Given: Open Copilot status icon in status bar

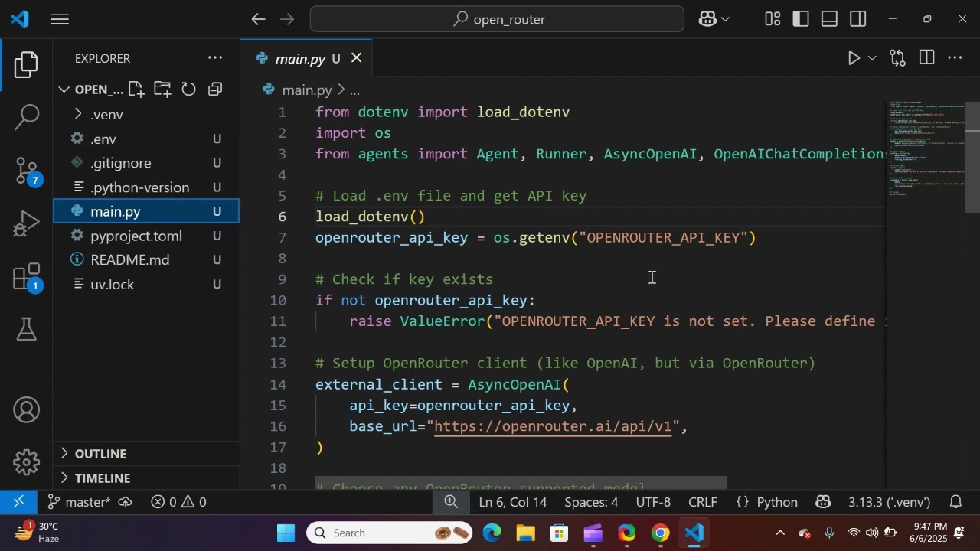Looking at the screenshot, I should [x=823, y=502].
